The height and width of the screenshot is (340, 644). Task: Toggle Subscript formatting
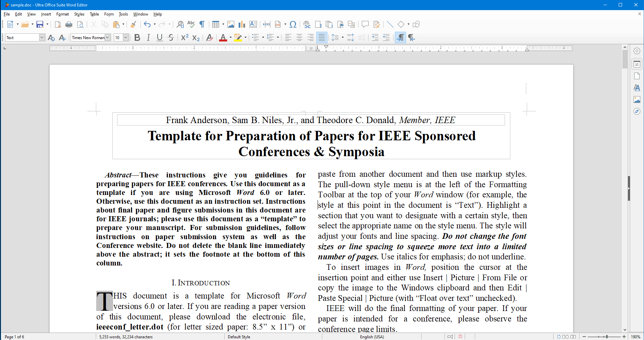pyautogui.click(x=196, y=37)
